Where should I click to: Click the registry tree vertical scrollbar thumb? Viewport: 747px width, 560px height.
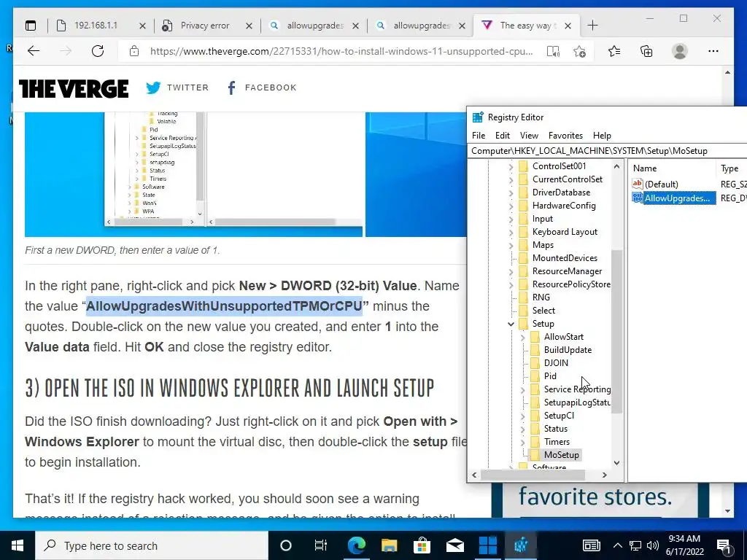616,331
